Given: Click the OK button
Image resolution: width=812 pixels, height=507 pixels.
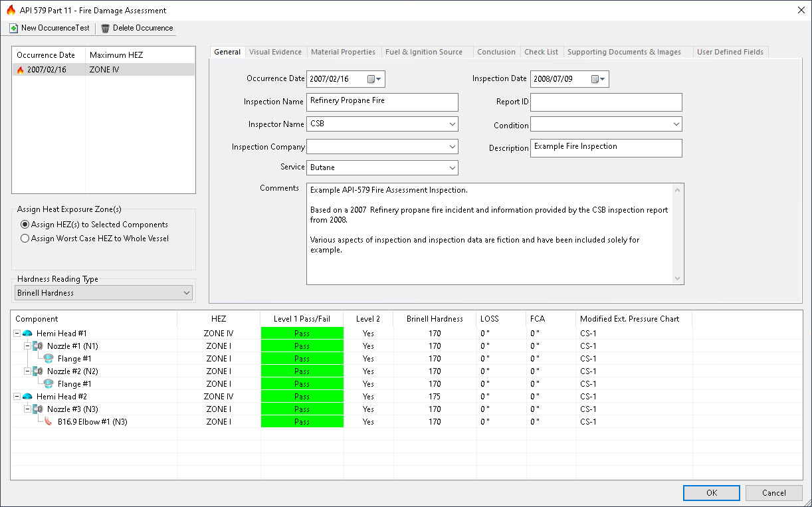Looking at the screenshot, I should coord(712,493).
